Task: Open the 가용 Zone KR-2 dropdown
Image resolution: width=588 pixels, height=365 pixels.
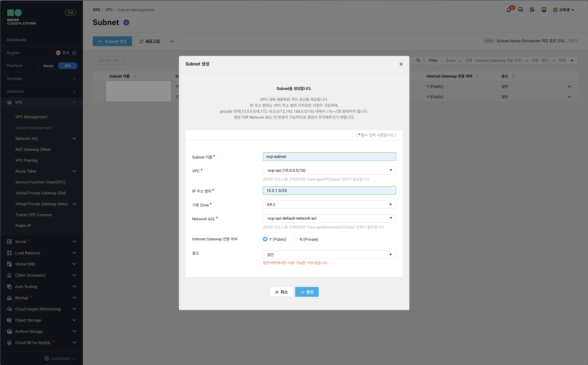Action: (x=329, y=204)
